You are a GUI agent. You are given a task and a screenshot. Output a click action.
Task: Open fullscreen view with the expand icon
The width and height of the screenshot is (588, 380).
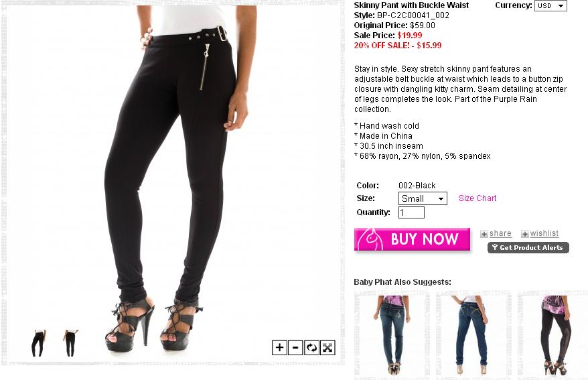click(x=327, y=348)
